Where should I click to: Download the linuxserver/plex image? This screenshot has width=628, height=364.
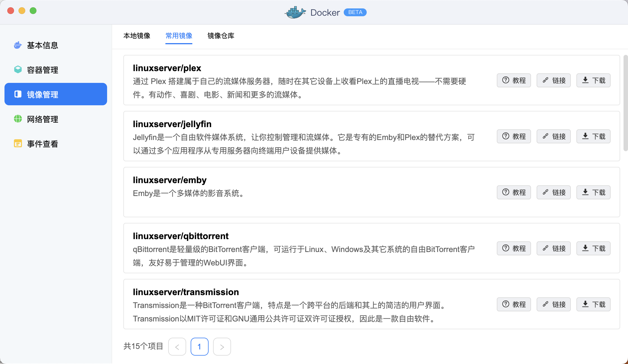594,80
